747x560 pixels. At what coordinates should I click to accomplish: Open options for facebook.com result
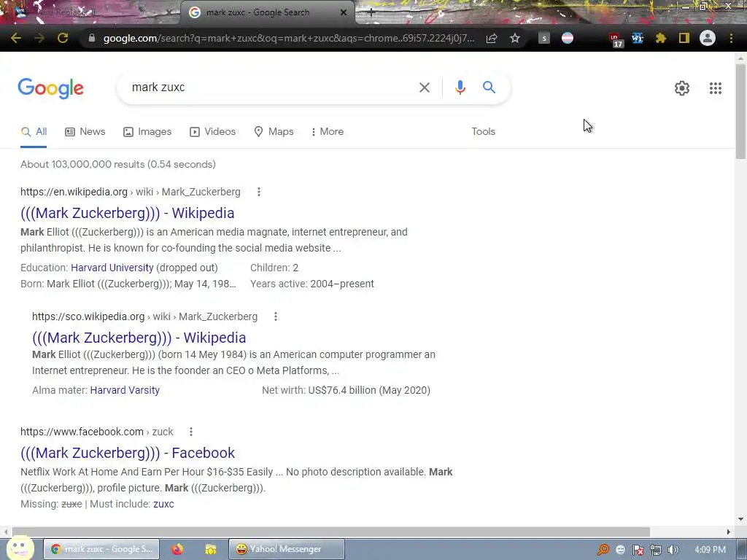191,432
